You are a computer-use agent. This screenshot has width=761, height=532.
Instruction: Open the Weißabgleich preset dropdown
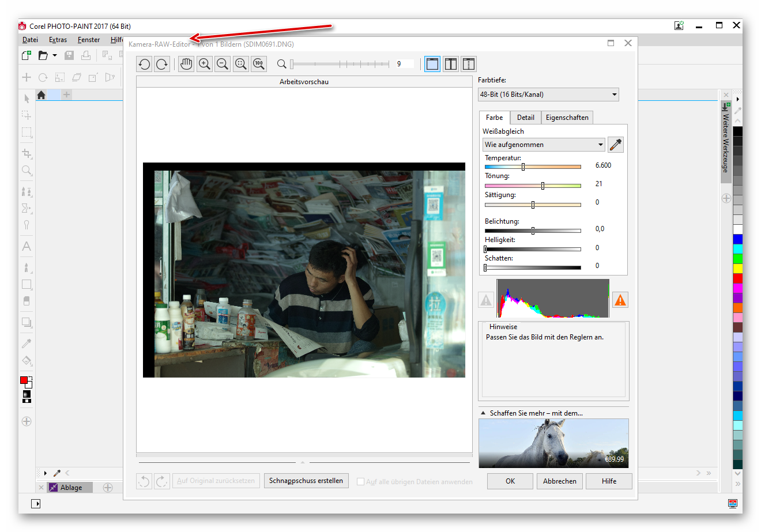coord(544,145)
